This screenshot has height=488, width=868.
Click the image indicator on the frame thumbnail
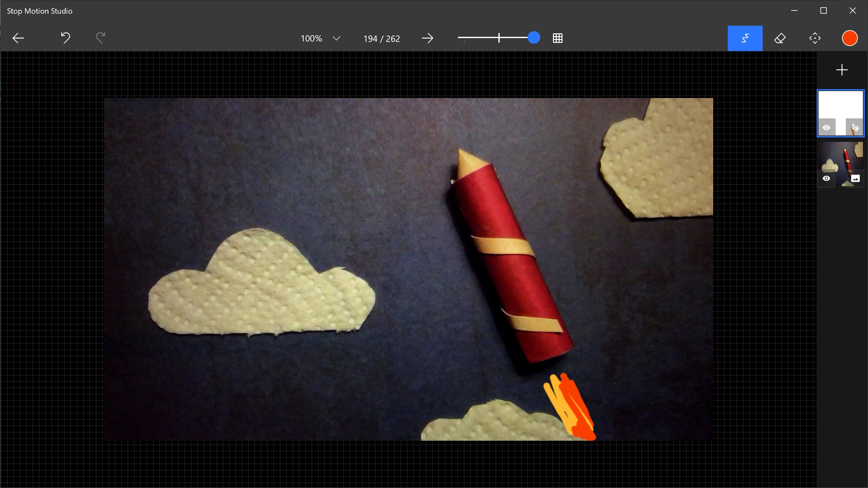click(x=856, y=179)
